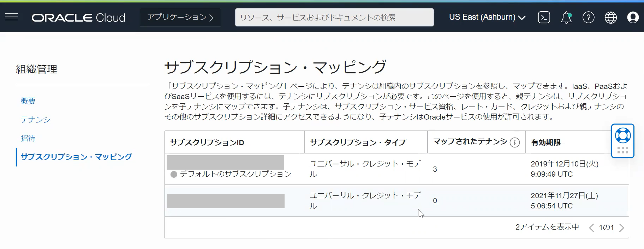This screenshot has height=249, width=644.
Task: Click the 1の1 page indicator
Action: click(x=606, y=227)
